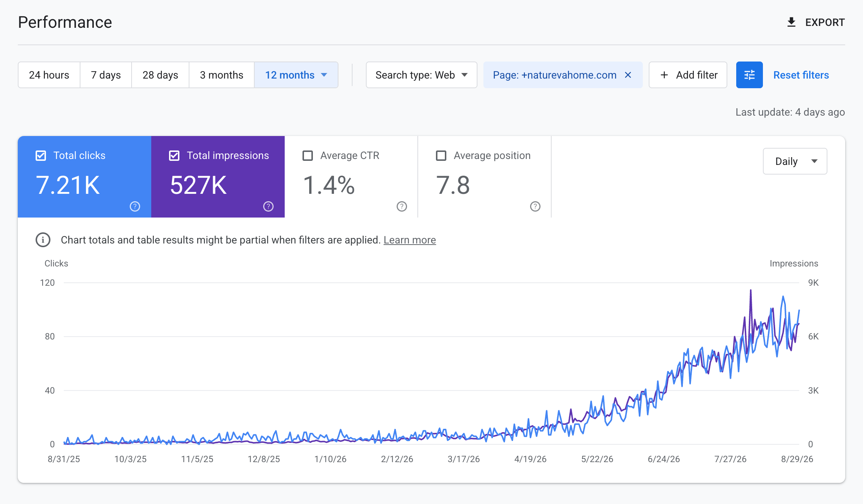Open the filter settings tune icon

(749, 75)
